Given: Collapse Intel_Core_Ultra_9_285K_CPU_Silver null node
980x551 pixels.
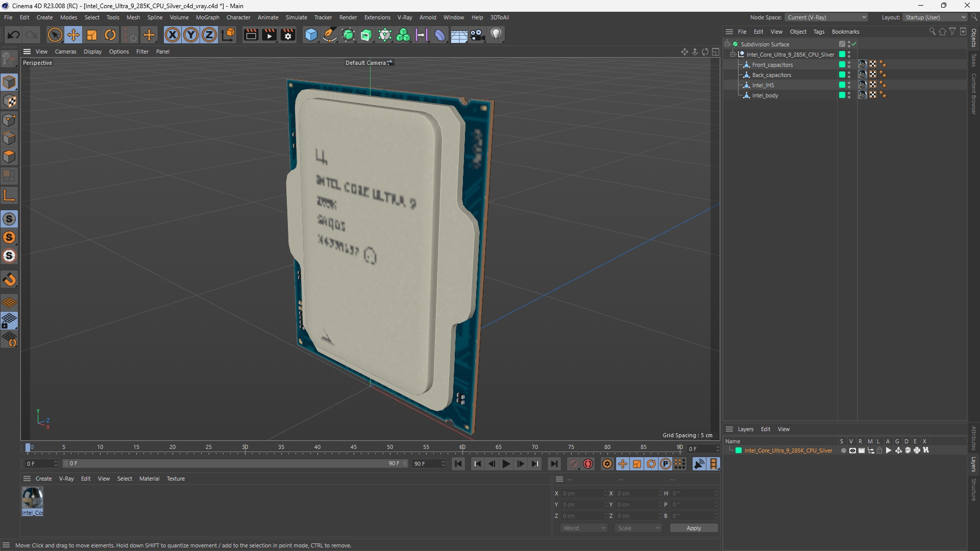Looking at the screenshot, I should (x=733, y=55).
